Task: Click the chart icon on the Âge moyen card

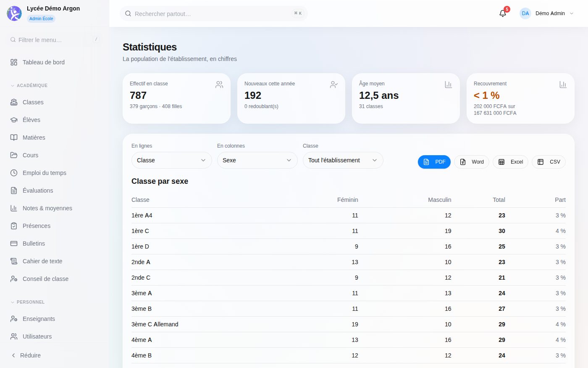Action: [x=448, y=85]
